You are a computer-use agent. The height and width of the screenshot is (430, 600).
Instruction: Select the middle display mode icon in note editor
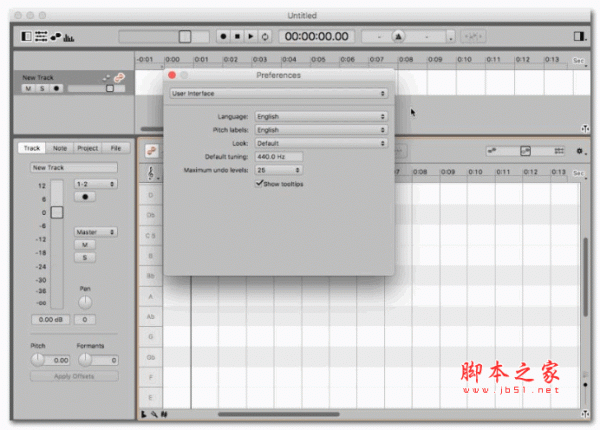click(x=525, y=151)
